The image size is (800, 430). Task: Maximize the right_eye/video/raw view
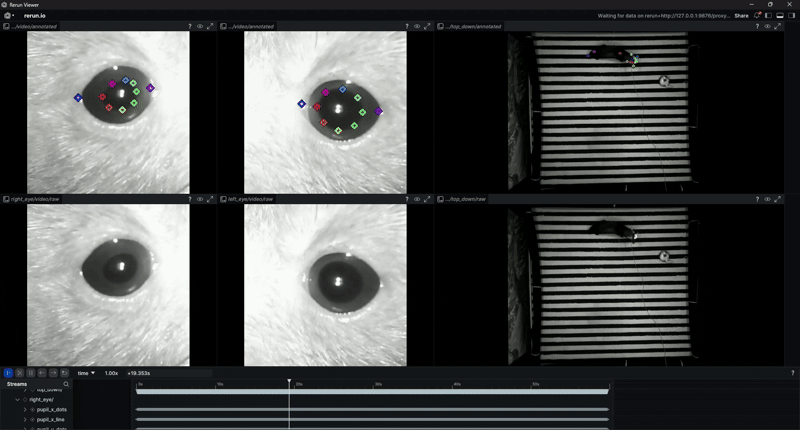click(x=210, y=199)
